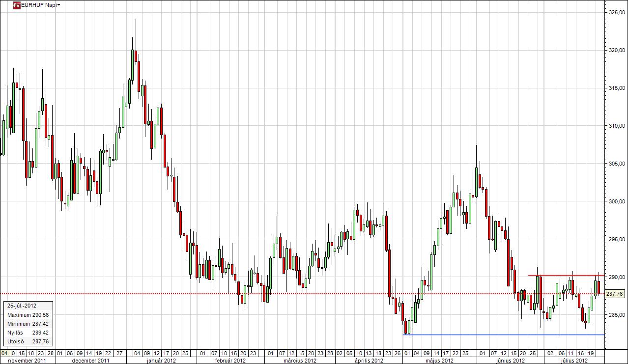Click the Utolsó 287,76 row
Image resolution: width=628 pixels, height=364 pixels.
click(x=28, y=341)
